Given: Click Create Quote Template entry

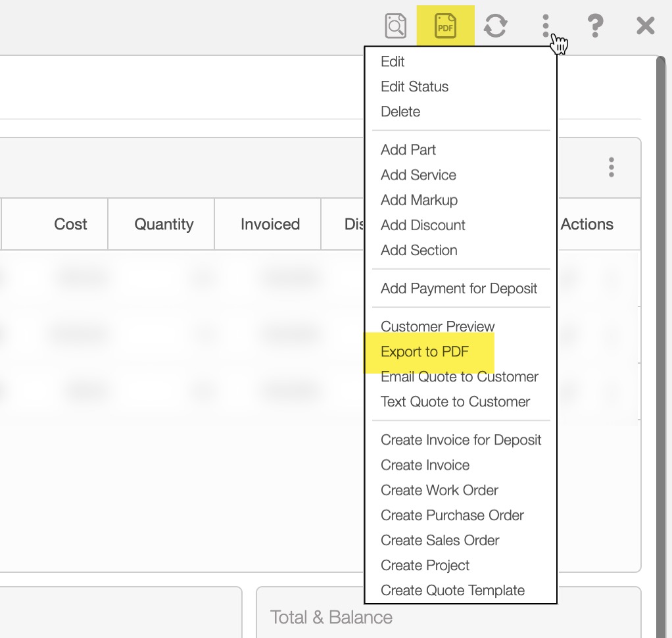Looking at the screenshot, I should coord(452,591).
